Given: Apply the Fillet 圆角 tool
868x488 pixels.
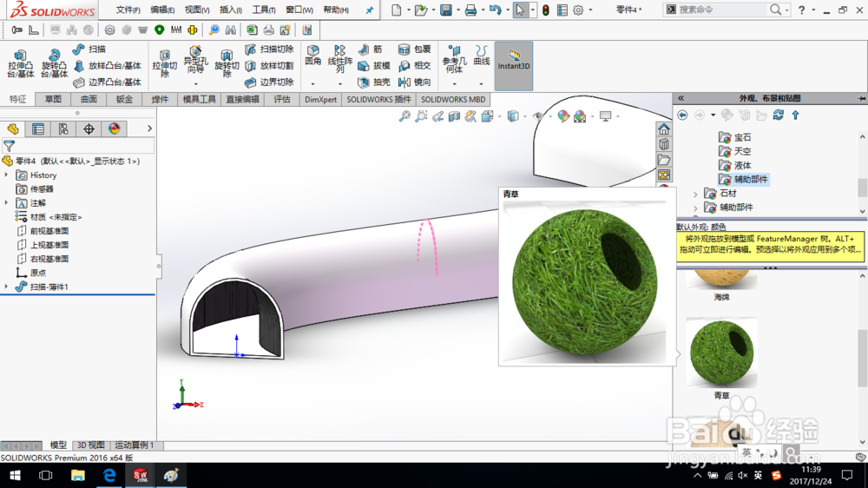Looking at the screenshot, I should tap(312, 56).
